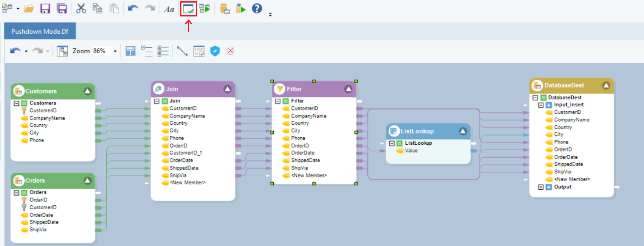This screenshot has width=644, height=246.
Task: Click the Verify dataflow icon highlighted in red
Action: pos(188,9)
